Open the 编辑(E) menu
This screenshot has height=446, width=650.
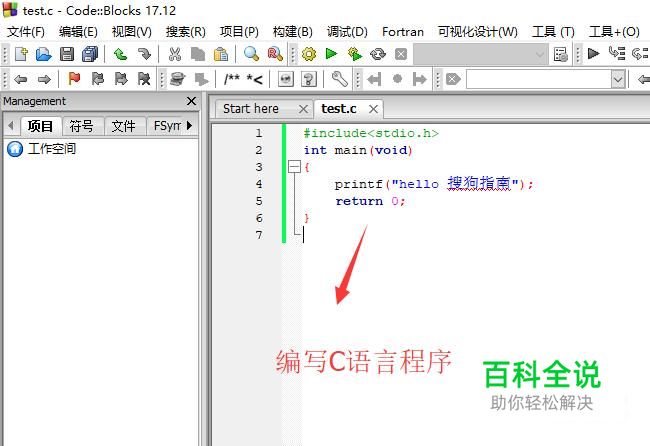[x=78, y=32]
